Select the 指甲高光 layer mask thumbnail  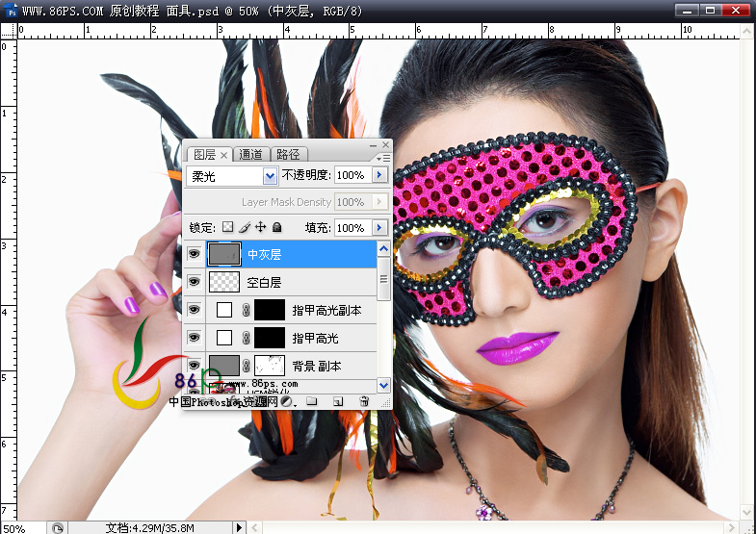(x=270, y=338)
